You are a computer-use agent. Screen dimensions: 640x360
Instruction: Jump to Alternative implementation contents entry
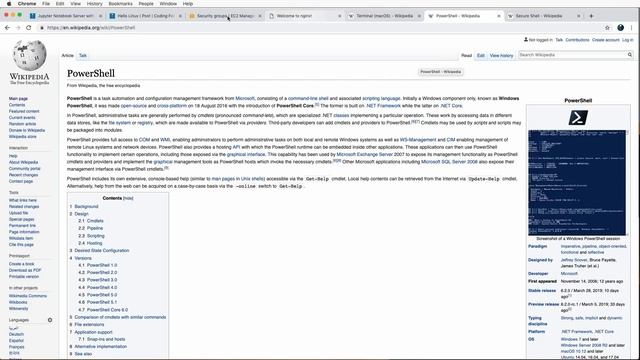click(x=100, y=347)
